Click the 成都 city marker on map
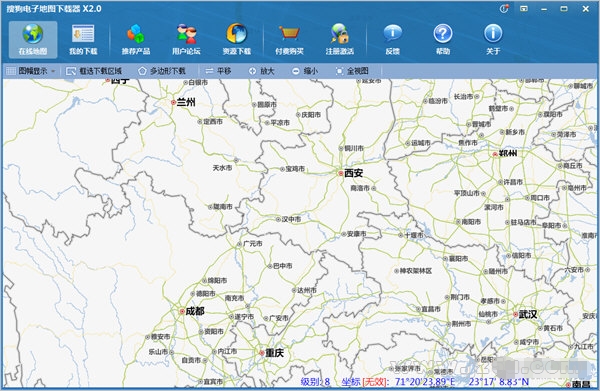This screenshot has width=600, height=391. pyautogui.click(x=182, y=311)
